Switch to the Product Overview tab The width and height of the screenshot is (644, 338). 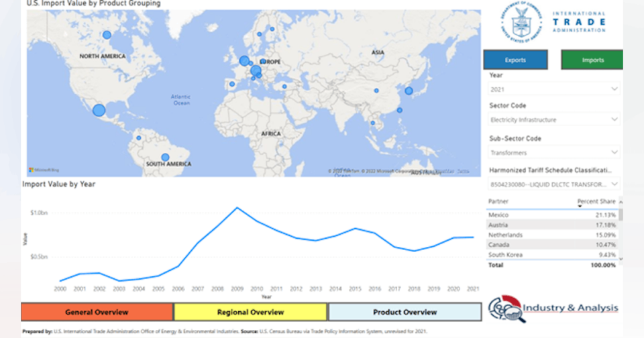click(405, 312)
